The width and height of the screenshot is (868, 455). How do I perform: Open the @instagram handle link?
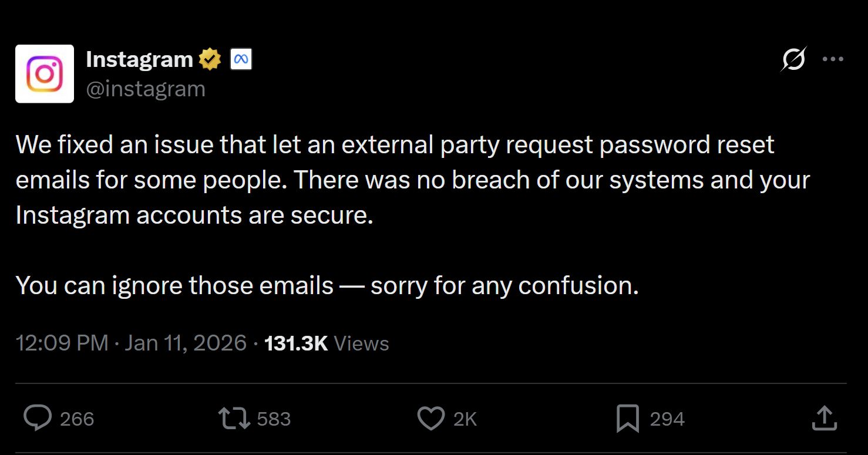[146, 89]
